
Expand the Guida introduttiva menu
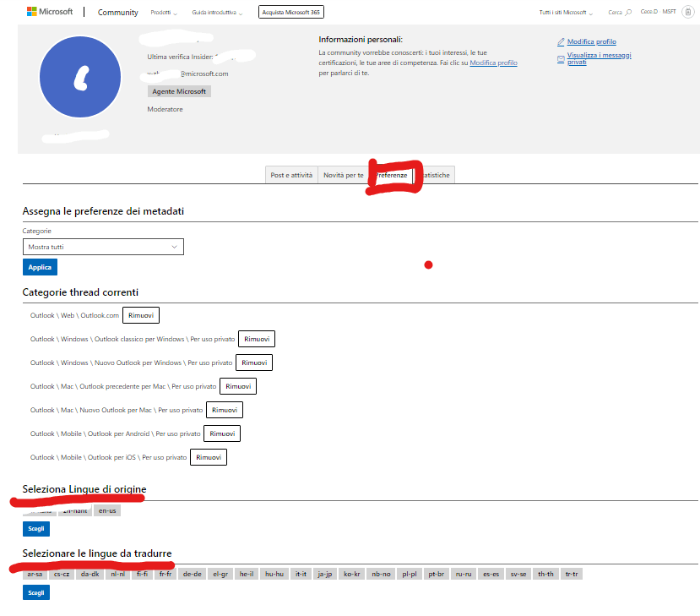(217, 13)
